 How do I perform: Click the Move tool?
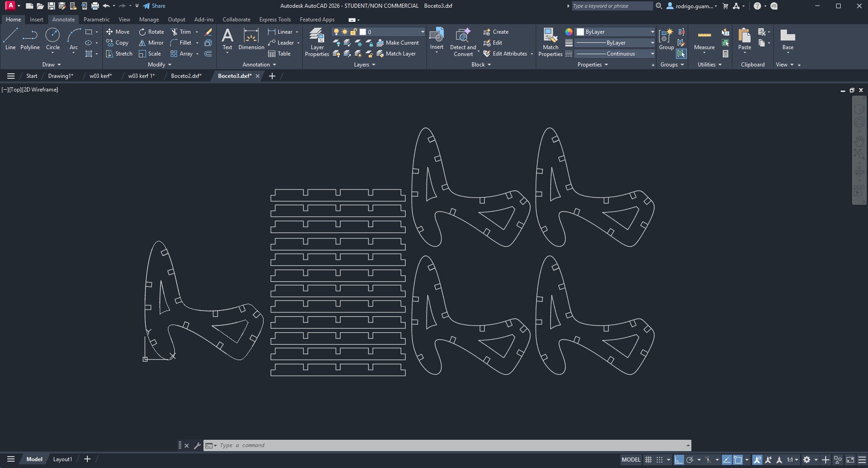click(118, 32)
